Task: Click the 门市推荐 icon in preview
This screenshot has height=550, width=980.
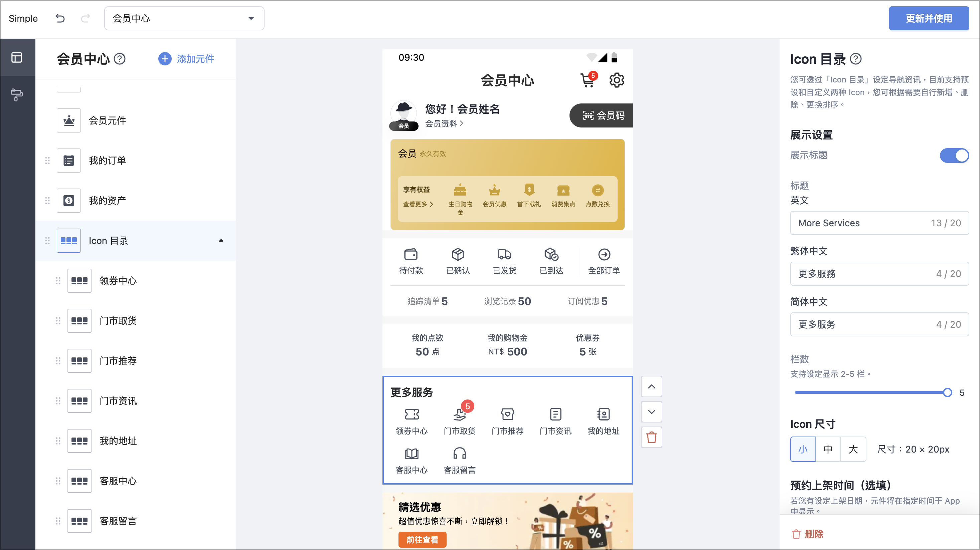Action: coord(507,414)
